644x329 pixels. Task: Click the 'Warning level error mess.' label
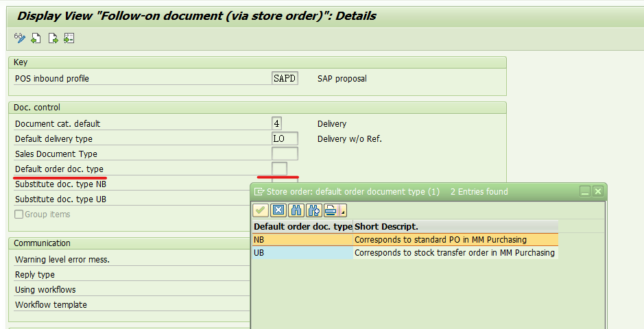(62, 260)
